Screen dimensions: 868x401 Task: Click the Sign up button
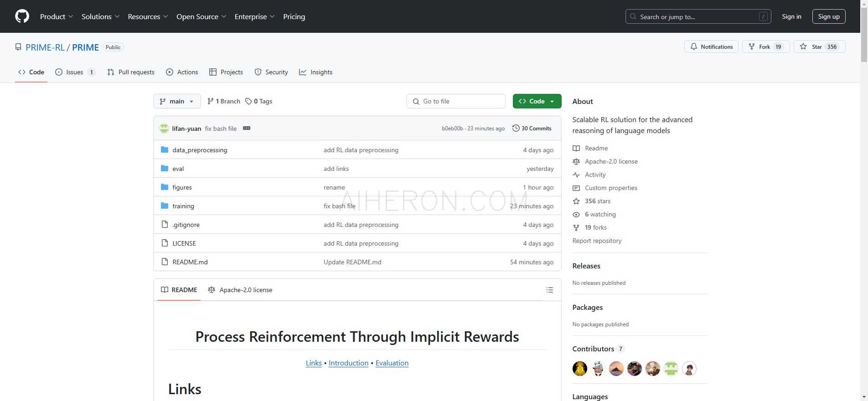(x=828, y=16)
